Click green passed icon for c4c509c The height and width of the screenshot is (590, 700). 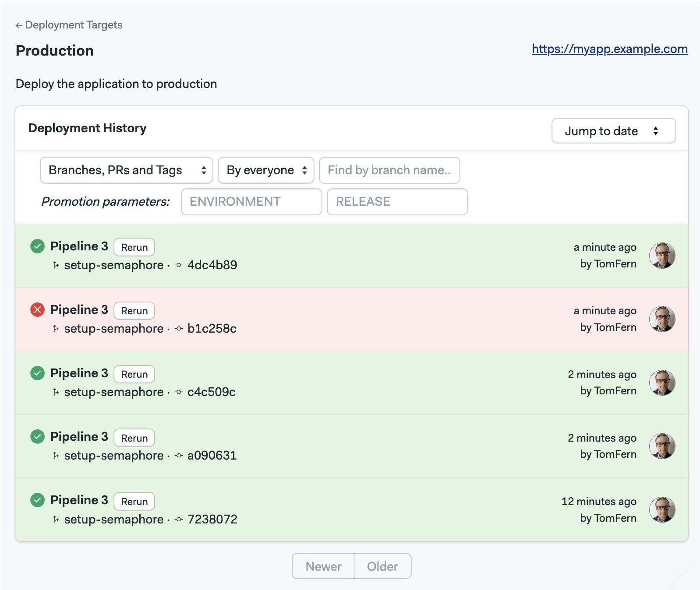pos(38,373)
